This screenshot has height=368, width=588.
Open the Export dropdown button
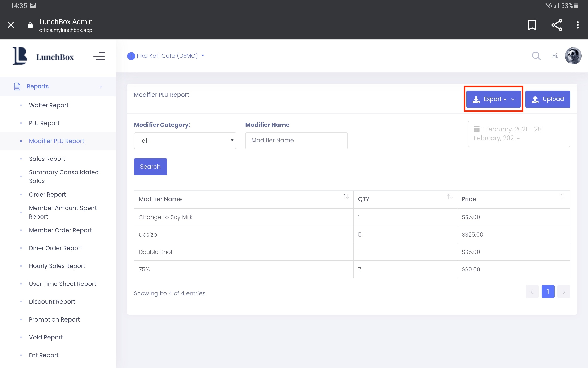(493, 99)
